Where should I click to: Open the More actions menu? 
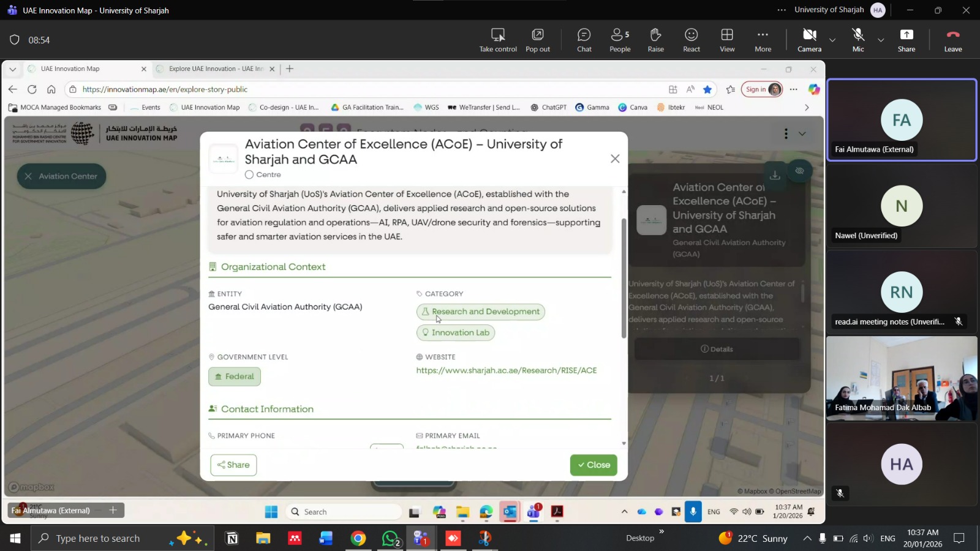[x=763, y=40]
